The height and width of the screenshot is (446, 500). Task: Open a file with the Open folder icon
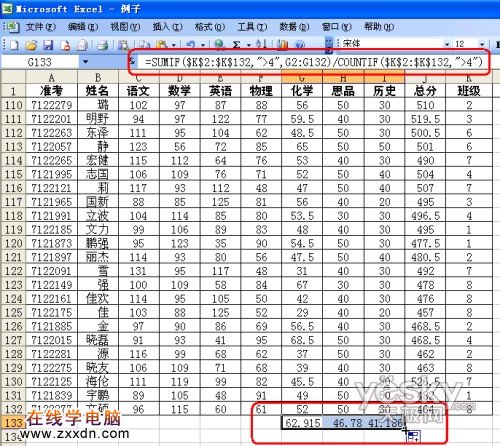click(31, 45)
